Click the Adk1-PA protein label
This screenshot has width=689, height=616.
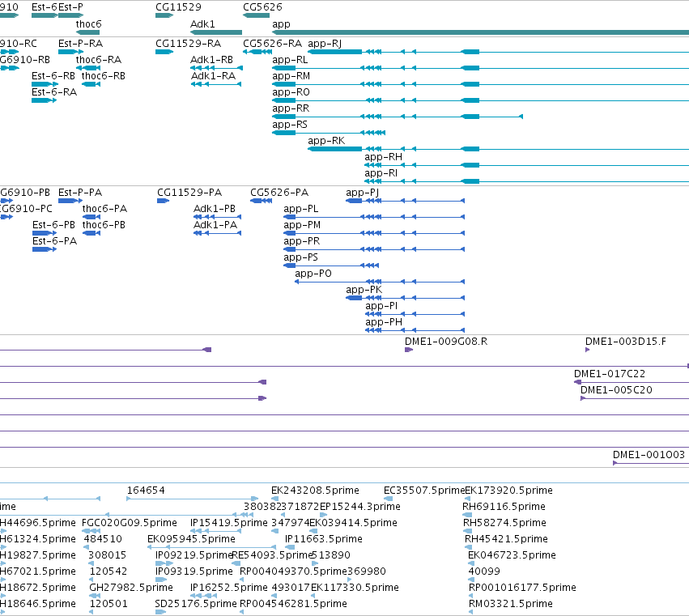[215, 225]
